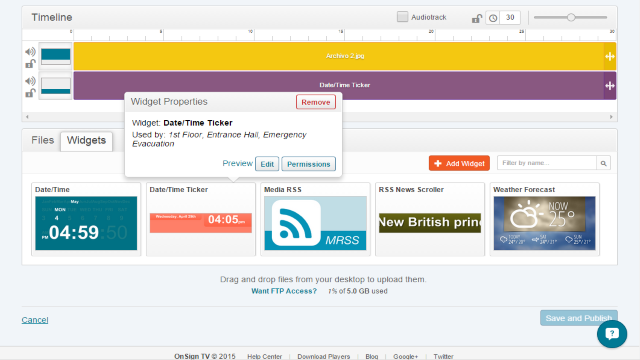640x360 pixels.
Task: Click the timeline duration clock icon
Action: tap(493, 18)
